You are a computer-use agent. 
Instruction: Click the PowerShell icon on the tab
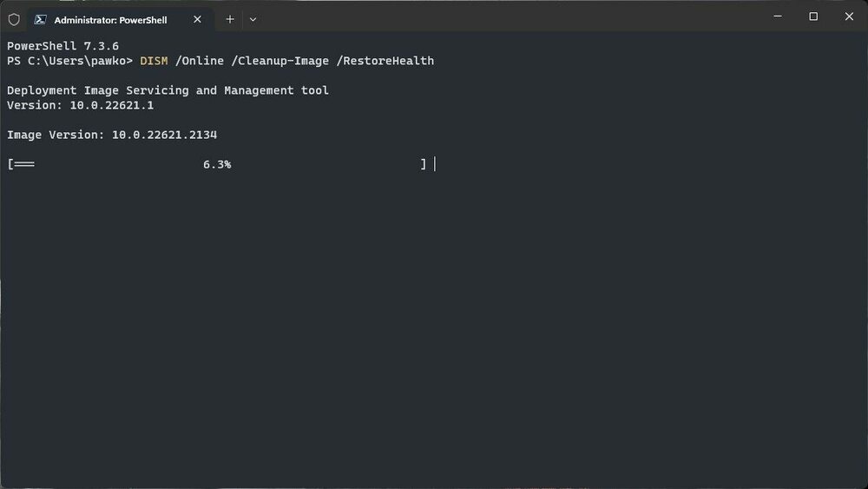[40, 19]
